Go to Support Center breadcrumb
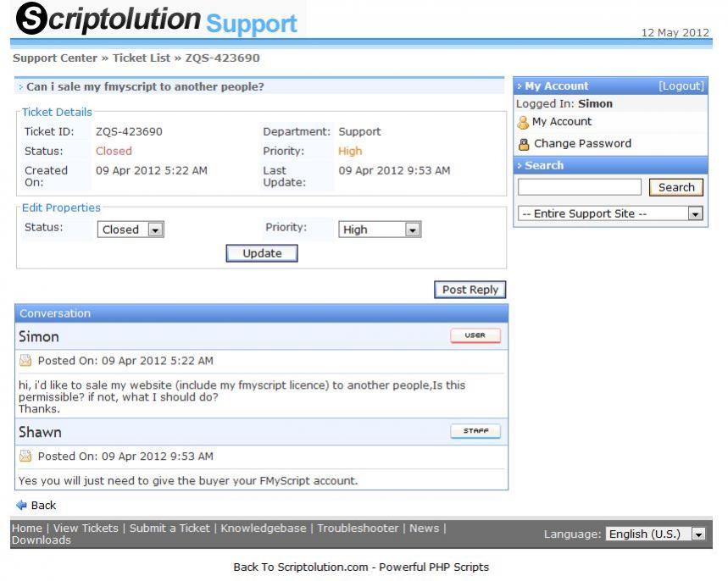The width and height of the screenshot is (728, 581). (x=55, y=58)
